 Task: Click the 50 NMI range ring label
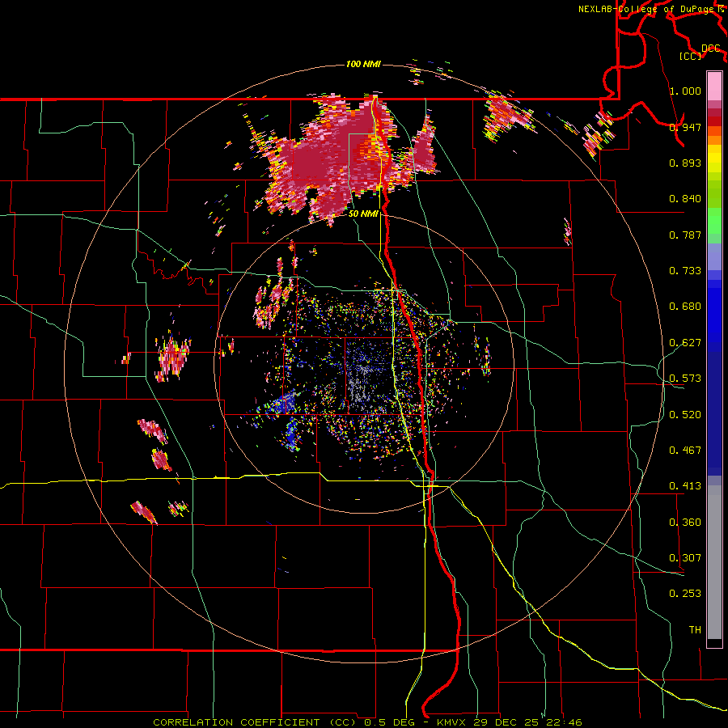pos(363,214)
